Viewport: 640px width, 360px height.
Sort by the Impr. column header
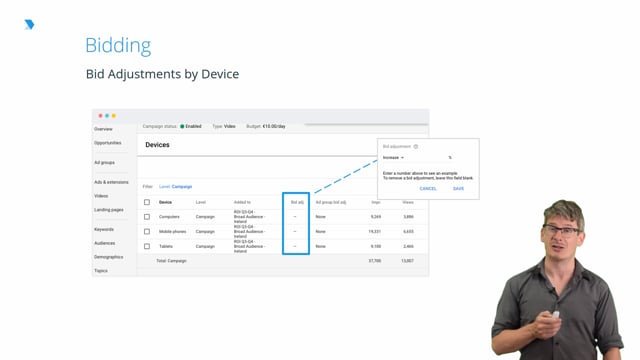[376, 202]
